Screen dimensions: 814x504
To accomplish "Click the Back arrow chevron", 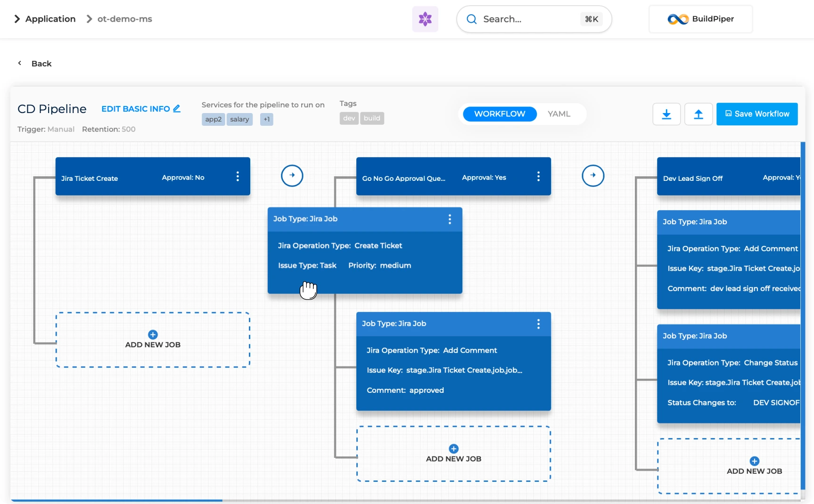I will [x=20, y=63].
